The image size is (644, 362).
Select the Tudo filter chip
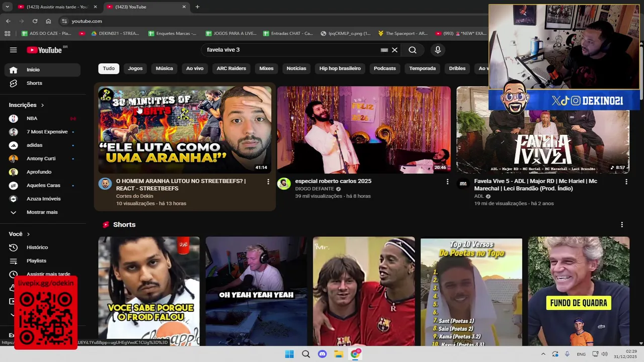pyautogui.click(x=109, y=68)
